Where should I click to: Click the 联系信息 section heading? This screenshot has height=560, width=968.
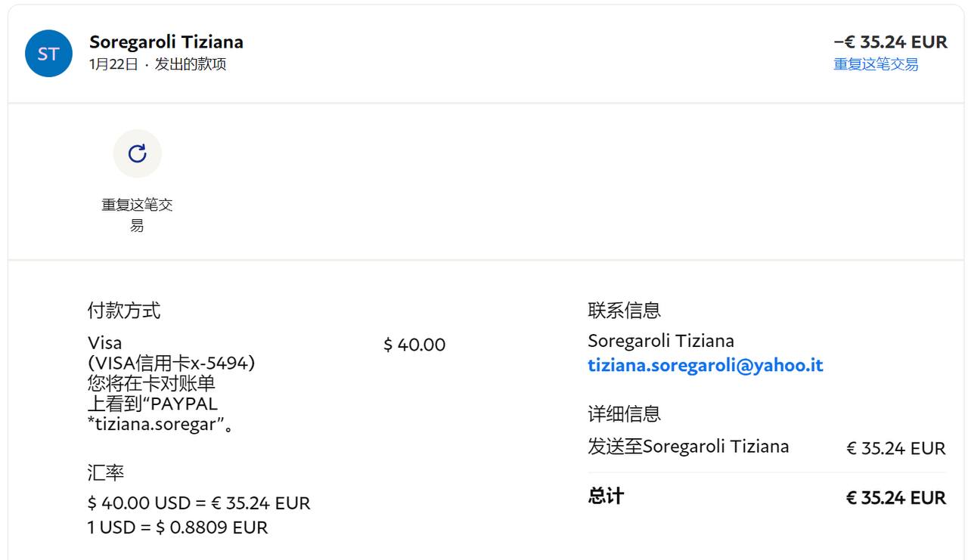624,310
